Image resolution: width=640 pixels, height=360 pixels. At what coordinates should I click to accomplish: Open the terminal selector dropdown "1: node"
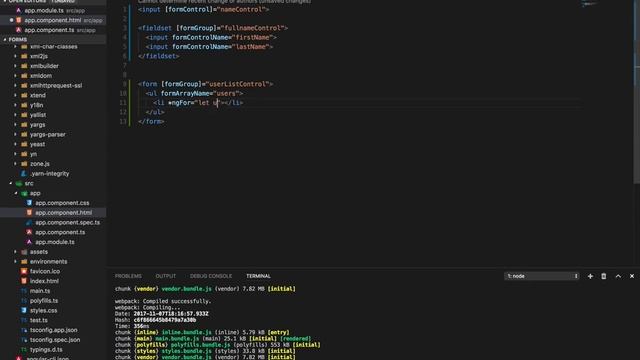click(542, 276)
